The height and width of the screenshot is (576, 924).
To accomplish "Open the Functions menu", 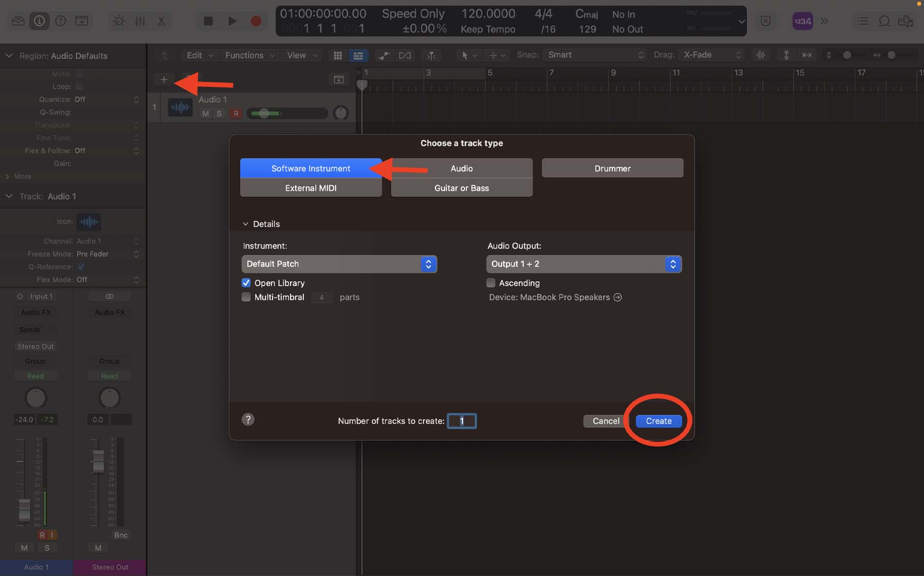I will tap(249, 55).
